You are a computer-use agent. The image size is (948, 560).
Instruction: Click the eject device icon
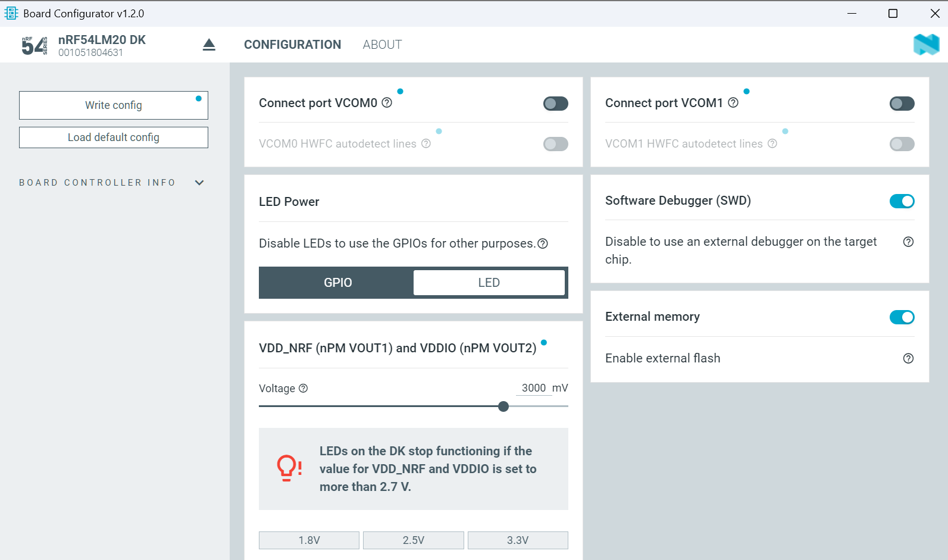[209, 45]
